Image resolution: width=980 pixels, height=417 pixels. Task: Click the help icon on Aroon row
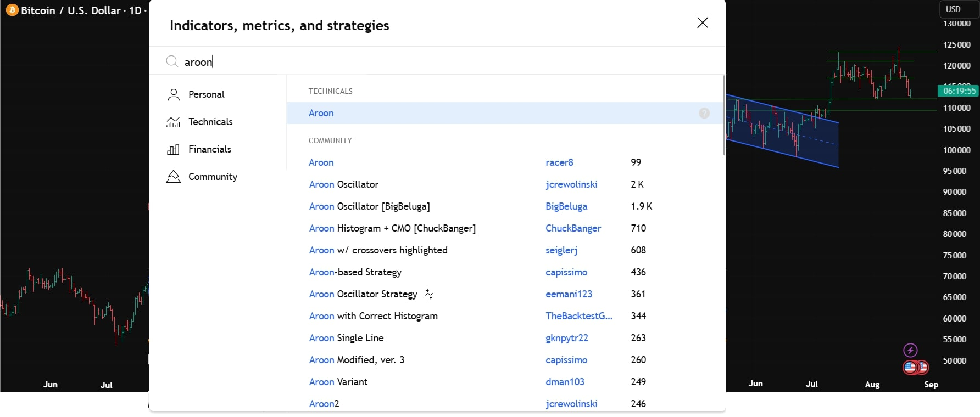pyautogui.click(x=704, y=113)
